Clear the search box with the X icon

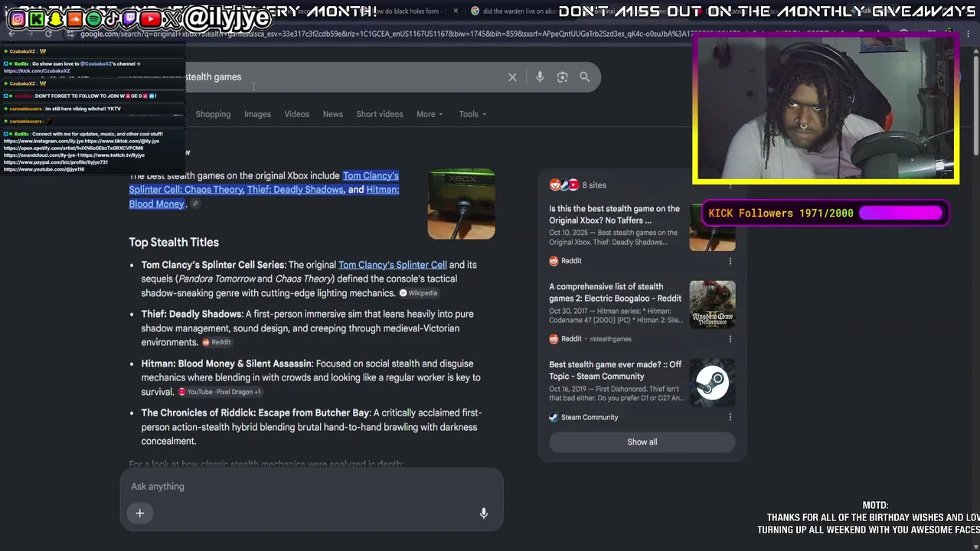(512, 77)
